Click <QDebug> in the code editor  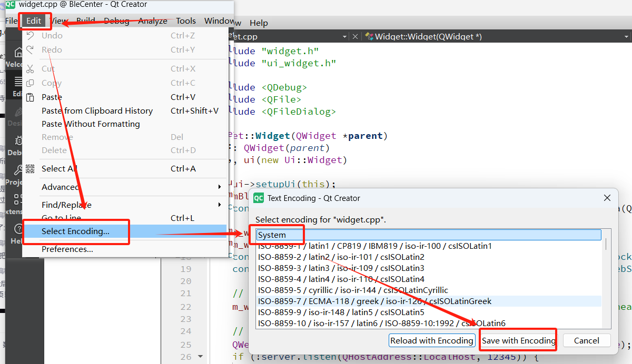tap(284, 87)
